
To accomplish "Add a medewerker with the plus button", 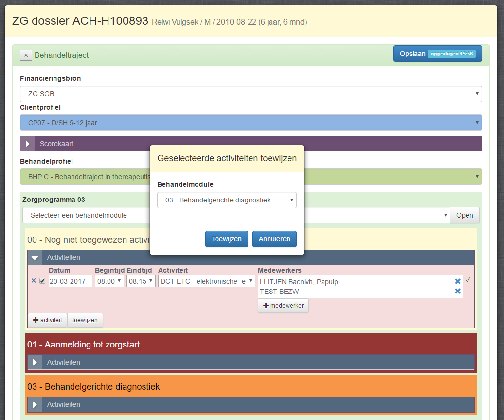I will pyautogui.click(x=283, y=305).
